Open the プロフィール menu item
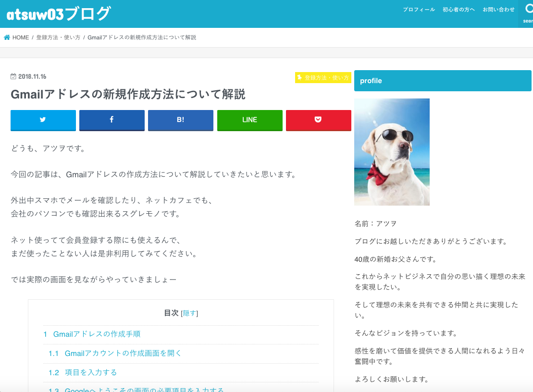 pos(419,10)
